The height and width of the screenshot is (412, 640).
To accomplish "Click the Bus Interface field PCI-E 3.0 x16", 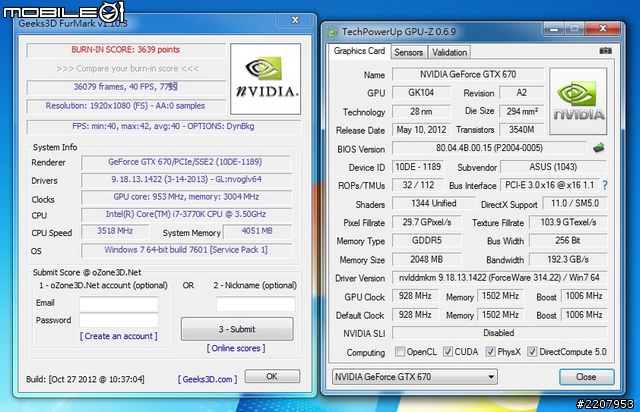I will pos(549,185).
